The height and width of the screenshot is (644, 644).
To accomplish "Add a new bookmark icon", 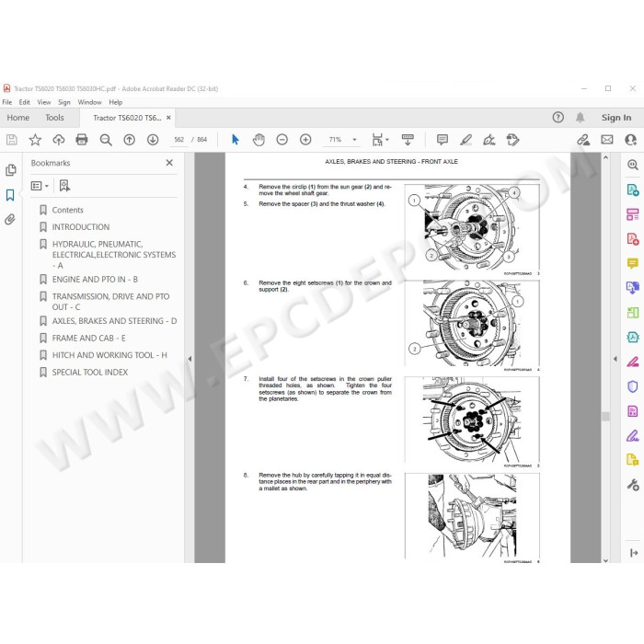I will 64,186.
